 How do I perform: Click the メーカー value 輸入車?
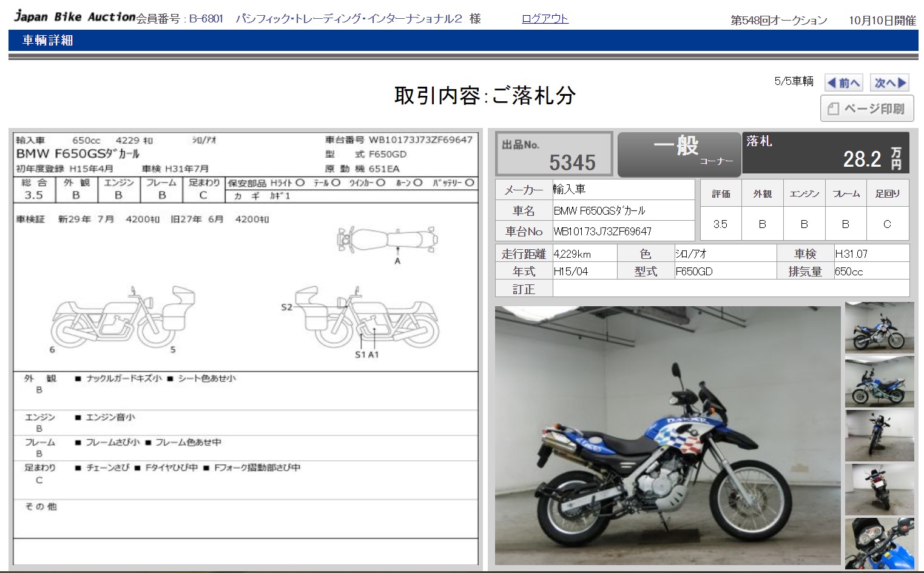(x=569, y=190)
